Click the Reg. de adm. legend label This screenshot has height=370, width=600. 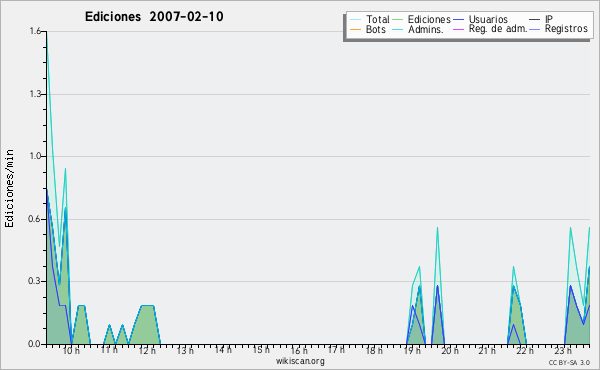tap(498, 29)
